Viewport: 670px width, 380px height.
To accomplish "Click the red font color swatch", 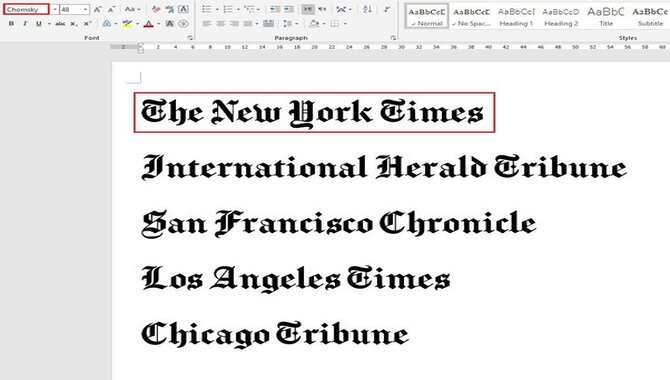I will point(148,24).
